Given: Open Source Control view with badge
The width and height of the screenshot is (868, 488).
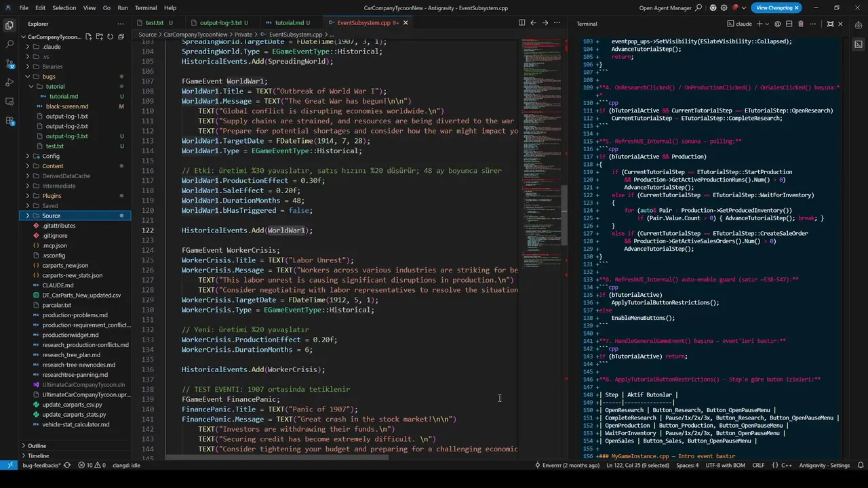Looking at the screenshot, I should pyautogui.click(x=9, y=64).
